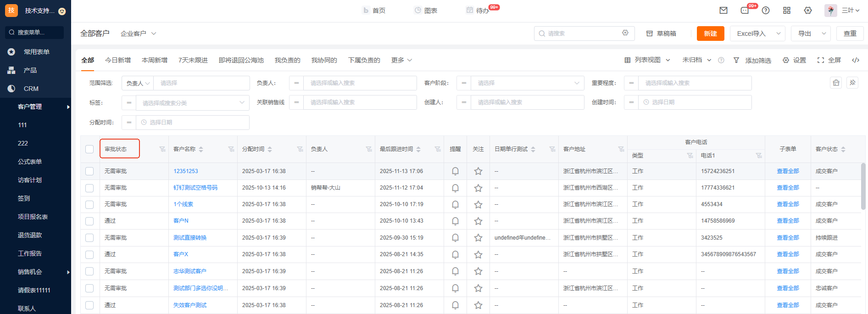Toggle the select-all checkbox in table header
868x314 pixels.
(89, 149)
